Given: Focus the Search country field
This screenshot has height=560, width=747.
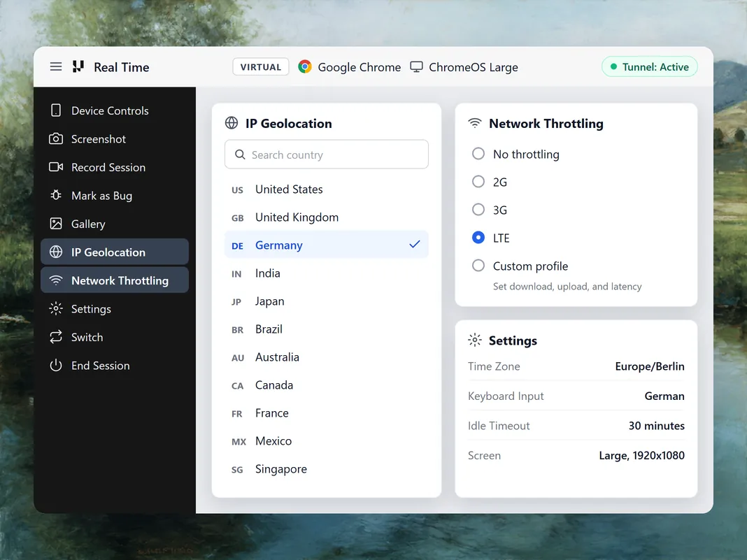Looking at the screenshot, I should point(327,155).
